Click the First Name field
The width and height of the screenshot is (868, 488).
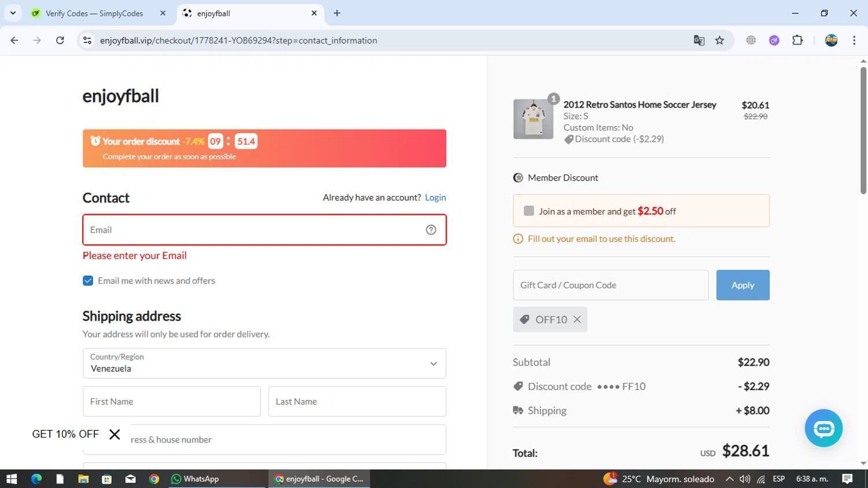172,402
